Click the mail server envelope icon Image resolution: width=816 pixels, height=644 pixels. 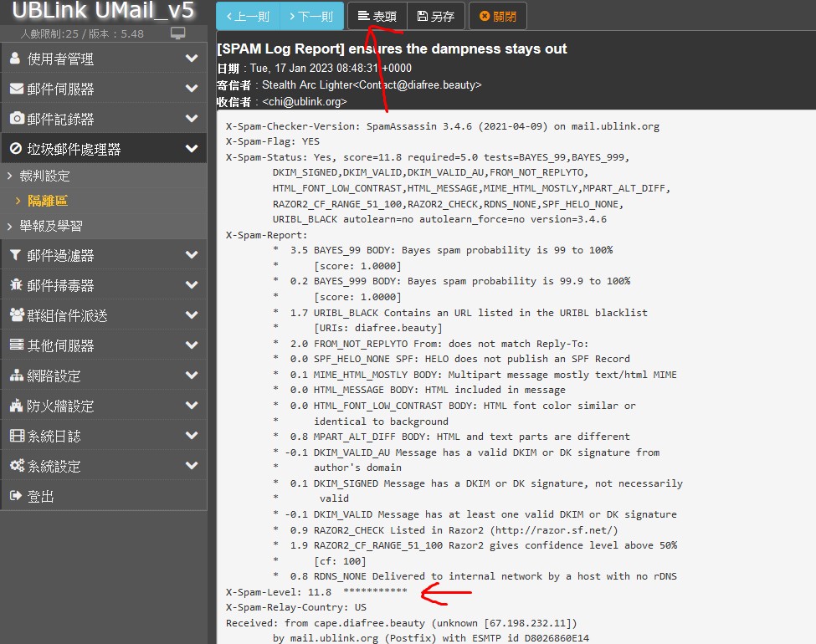click(x=16, y=89)
